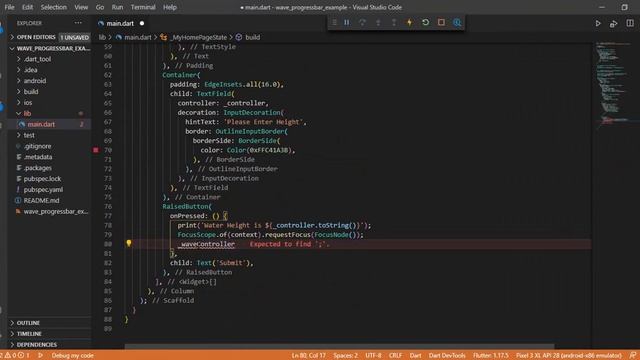Click the lightbulb quick fix icon
The image size is (640, 360).
point(129,244)
